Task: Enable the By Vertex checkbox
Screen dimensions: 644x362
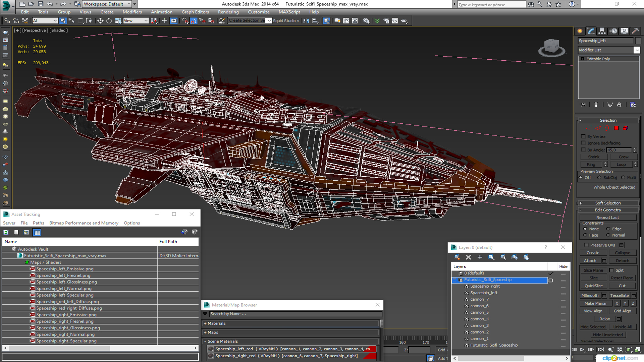Action: (x=583, y=136)
